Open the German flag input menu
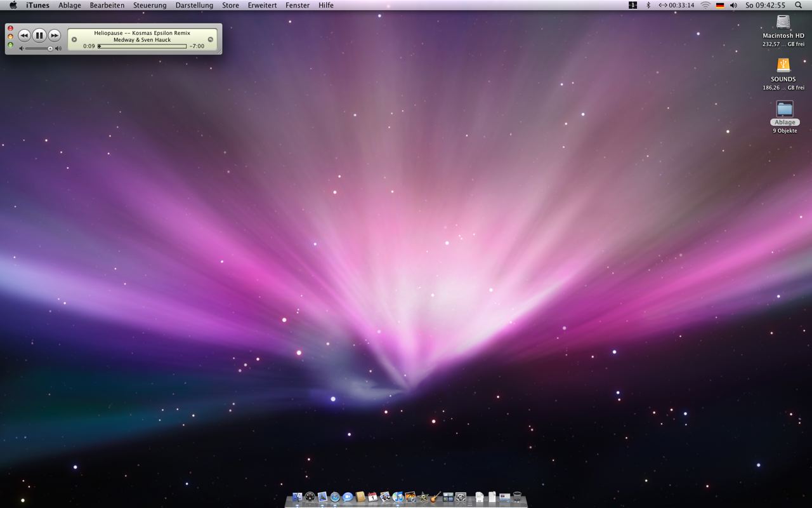 [x=720, y=5]
